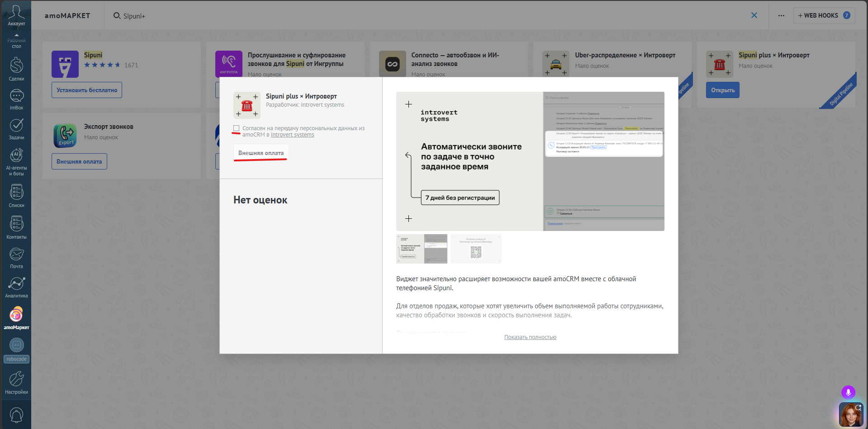
Task: Click Внешняя оплата in the widget modal
Action: pos(261,153)
